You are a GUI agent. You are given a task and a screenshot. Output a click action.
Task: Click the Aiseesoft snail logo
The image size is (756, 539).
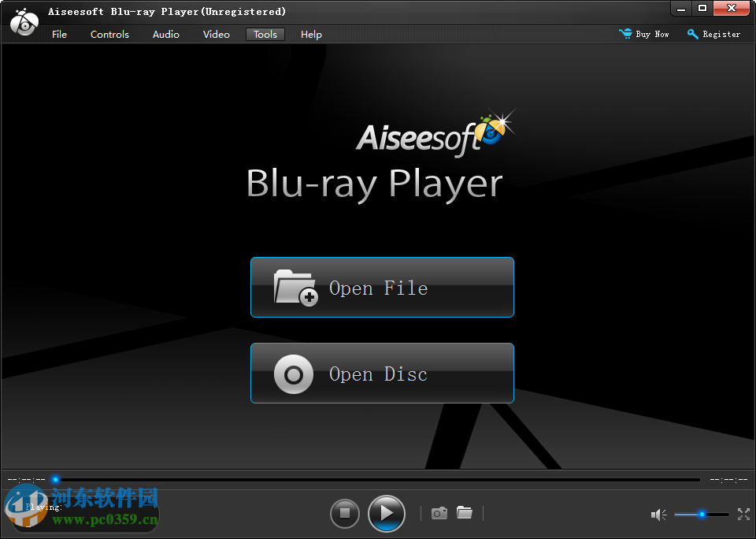coord(24,22)
